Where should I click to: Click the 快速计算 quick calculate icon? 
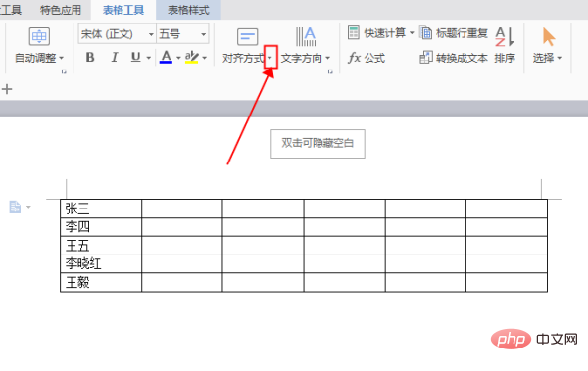point(354,33)
